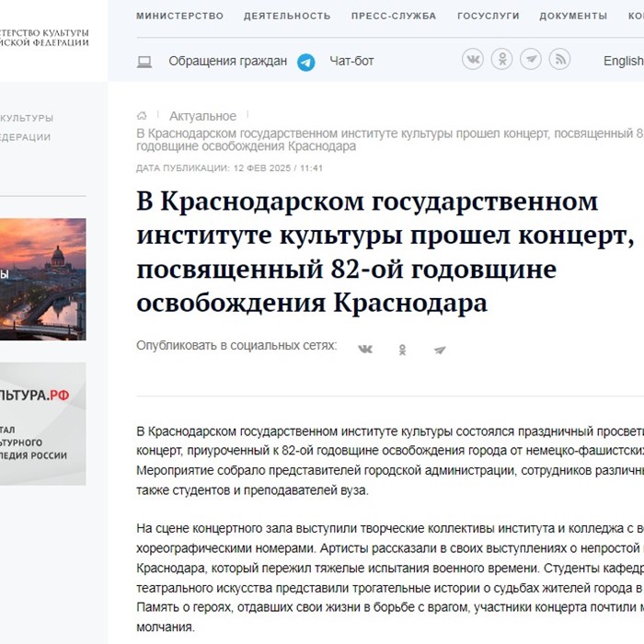Click paragraph starting На сцене концертного зала
This screenshot has width=644, height=644.
[x=390, y=578]
